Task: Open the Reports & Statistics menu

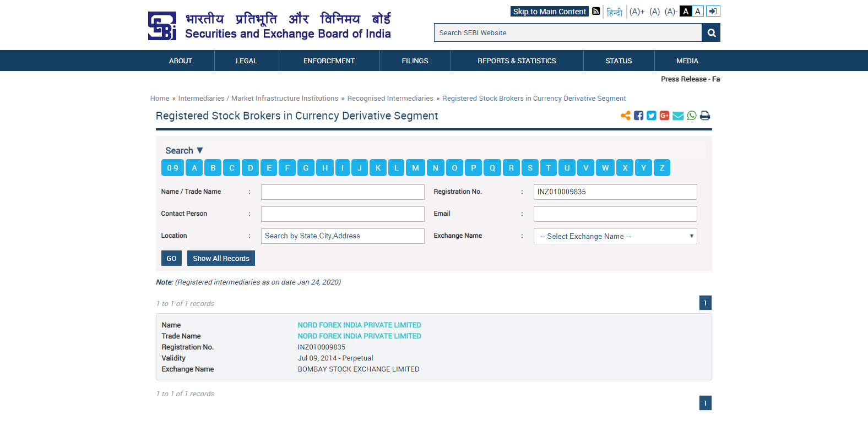Action: pos(517,61)
